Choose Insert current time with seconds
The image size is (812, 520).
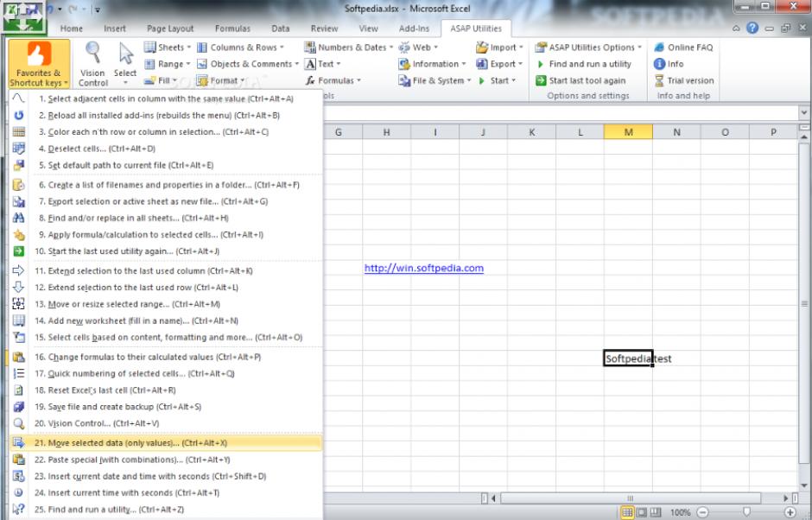[x=166, y=492]
